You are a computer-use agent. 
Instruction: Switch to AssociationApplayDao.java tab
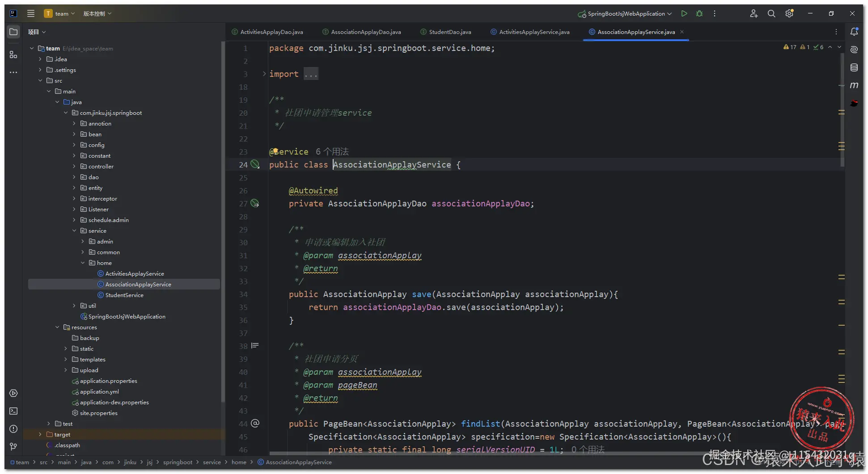pyautogui.click(x=361, y=32)
